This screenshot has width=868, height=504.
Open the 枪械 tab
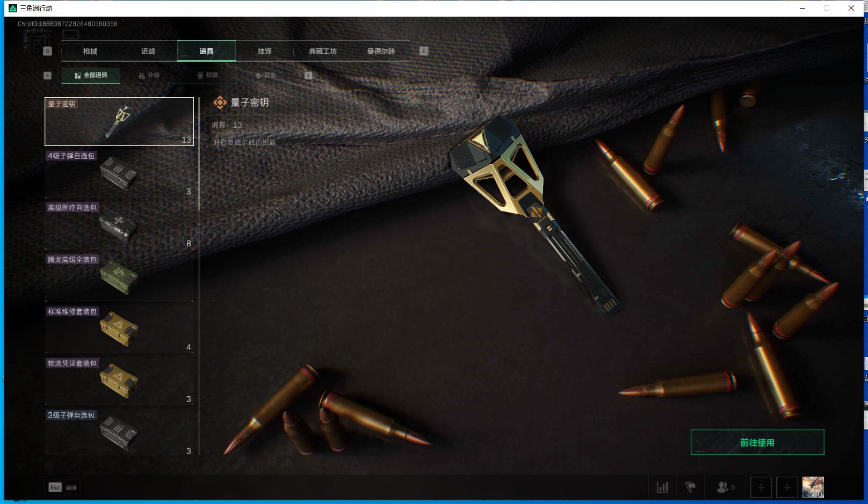[90, 51]
